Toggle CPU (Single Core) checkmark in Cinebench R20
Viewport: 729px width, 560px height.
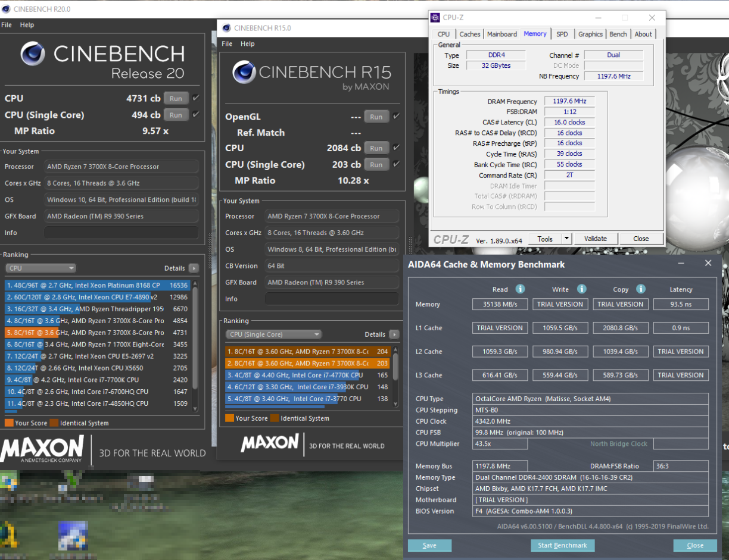[196, 115]
